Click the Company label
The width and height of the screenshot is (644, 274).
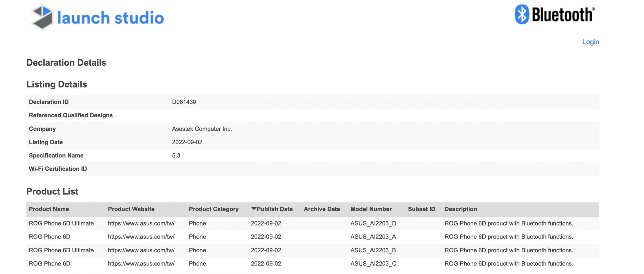pyautogui.click(x=42, y=129)
